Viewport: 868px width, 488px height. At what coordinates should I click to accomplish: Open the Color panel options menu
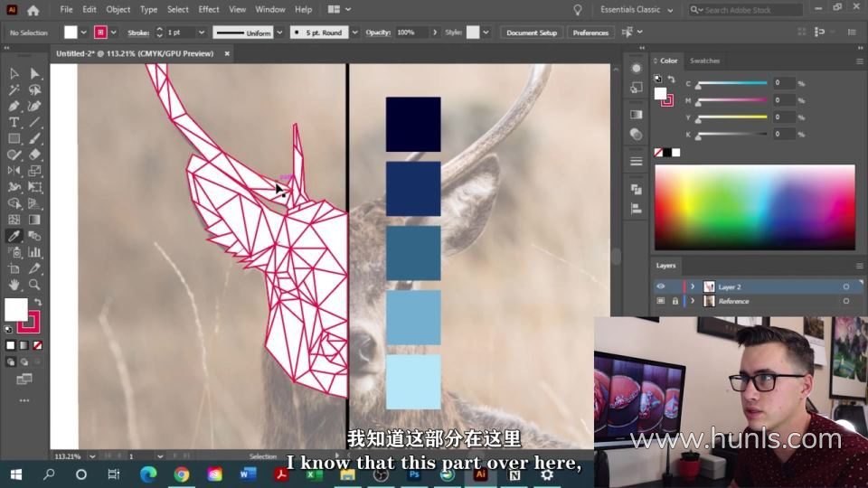click(859, 61)
